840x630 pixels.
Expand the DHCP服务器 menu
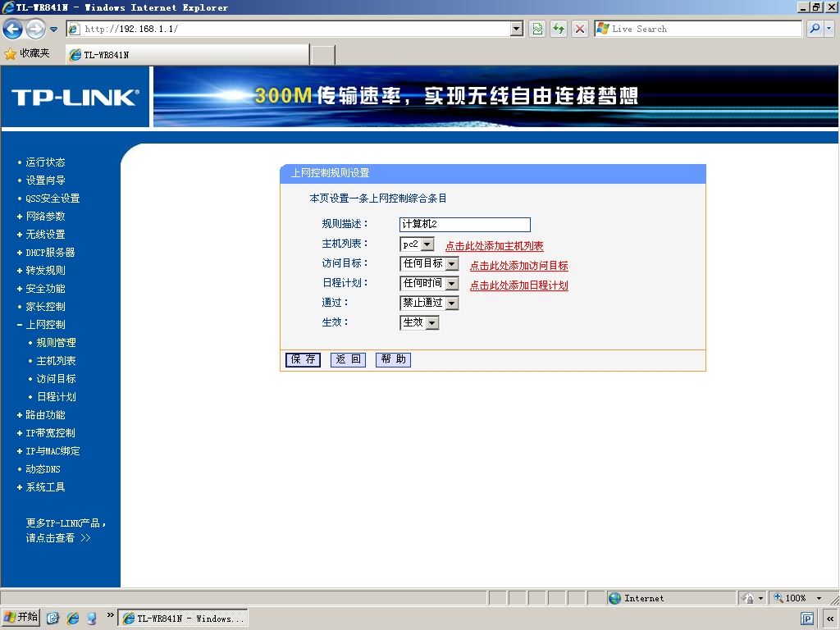(50, 253)
